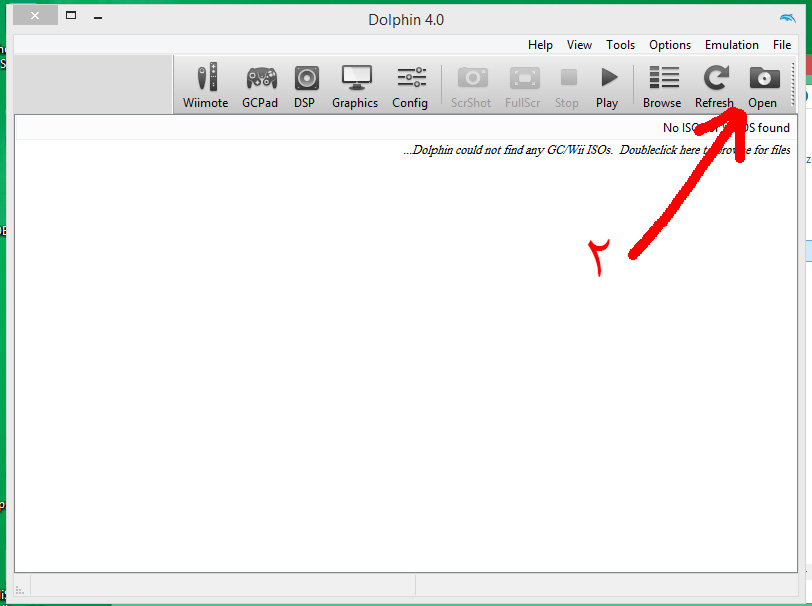Open the Emulation menu
Screen dimensions: 812x606
pyautogui.click(x=732, y=45)
